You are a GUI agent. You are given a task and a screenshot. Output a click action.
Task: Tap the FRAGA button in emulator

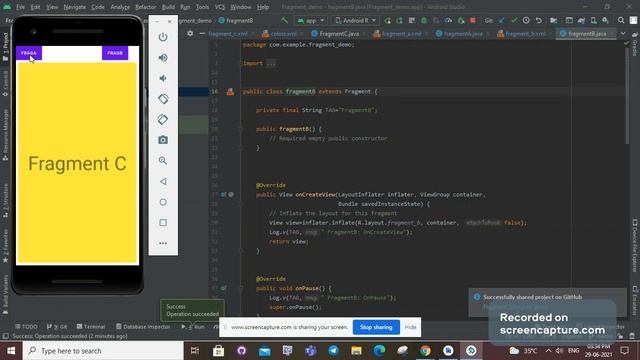point(29,53)
